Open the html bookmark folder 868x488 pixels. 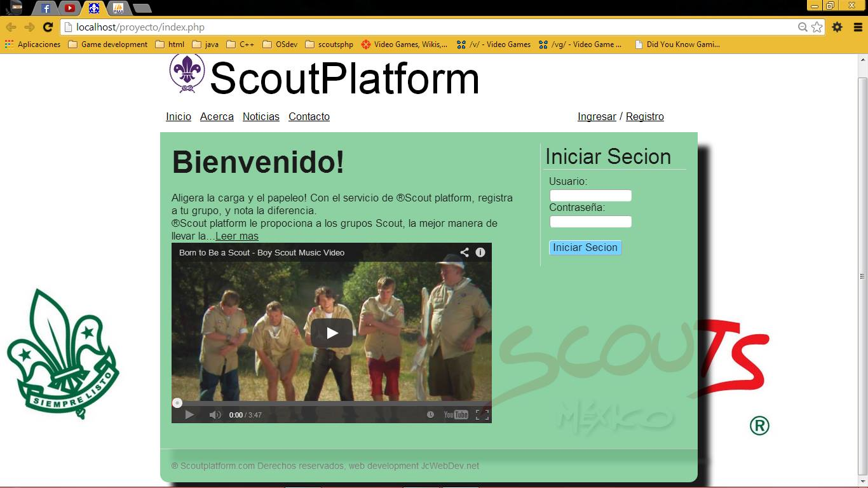169,44
